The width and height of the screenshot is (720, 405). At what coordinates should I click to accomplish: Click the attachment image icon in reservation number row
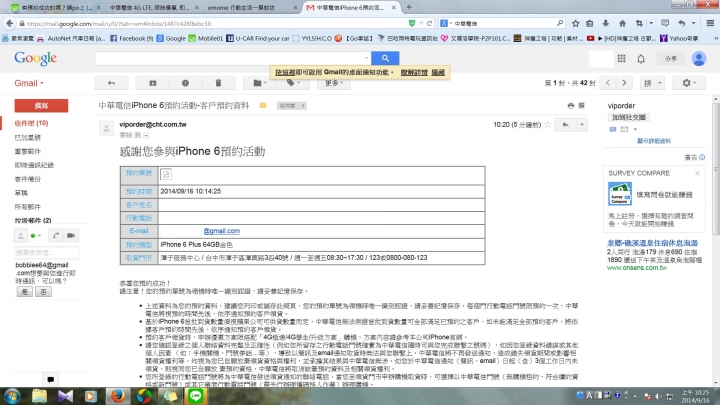coord(166,174)
